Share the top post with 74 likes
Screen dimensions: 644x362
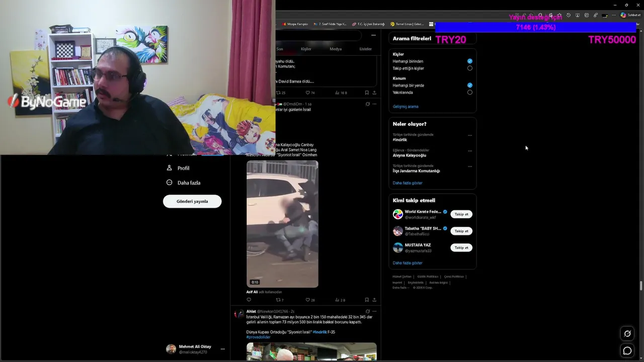pyautogui.click(x=374, y=93)
